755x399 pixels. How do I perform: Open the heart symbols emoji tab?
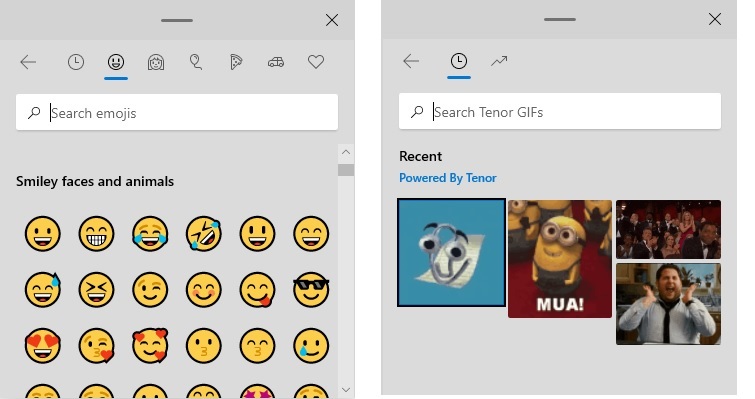click(316, 62)
